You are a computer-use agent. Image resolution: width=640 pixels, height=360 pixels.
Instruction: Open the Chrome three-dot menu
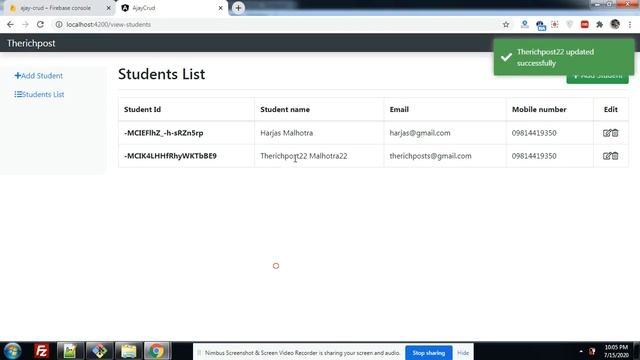630,24
